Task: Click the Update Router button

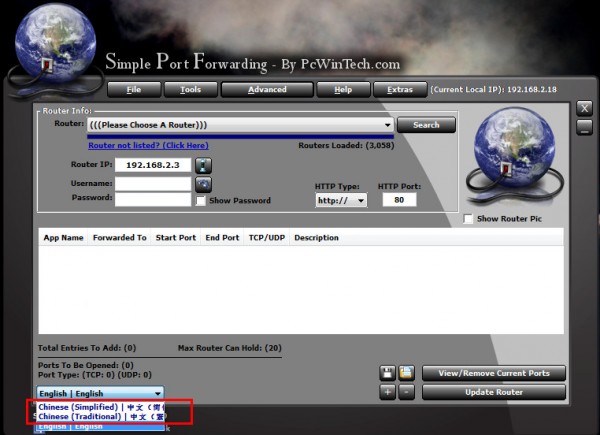Action: (x=494, y=392)
